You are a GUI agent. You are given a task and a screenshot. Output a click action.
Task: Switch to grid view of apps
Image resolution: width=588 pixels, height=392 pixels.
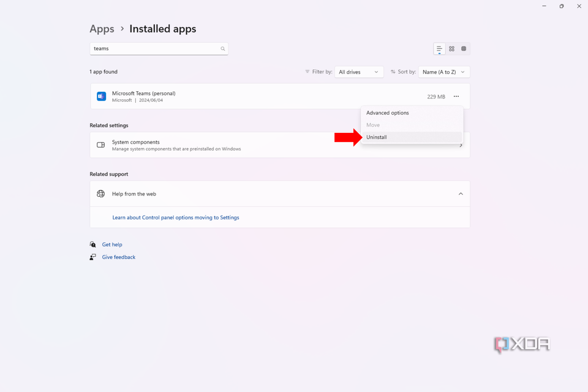pyautogui.click(x=451, y=48)
